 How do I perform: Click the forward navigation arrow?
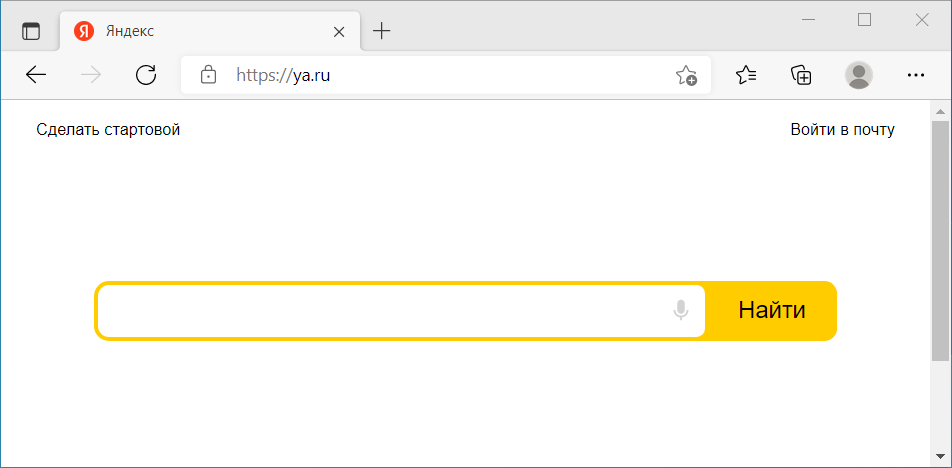coord(91,75)
